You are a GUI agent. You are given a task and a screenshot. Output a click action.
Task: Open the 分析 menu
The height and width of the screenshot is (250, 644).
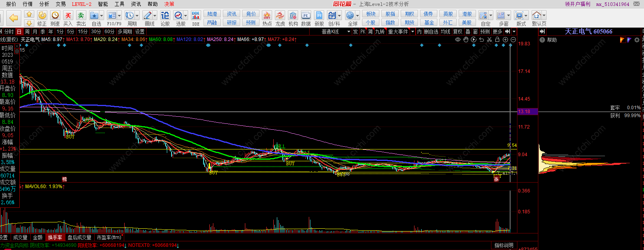(44, 4)
